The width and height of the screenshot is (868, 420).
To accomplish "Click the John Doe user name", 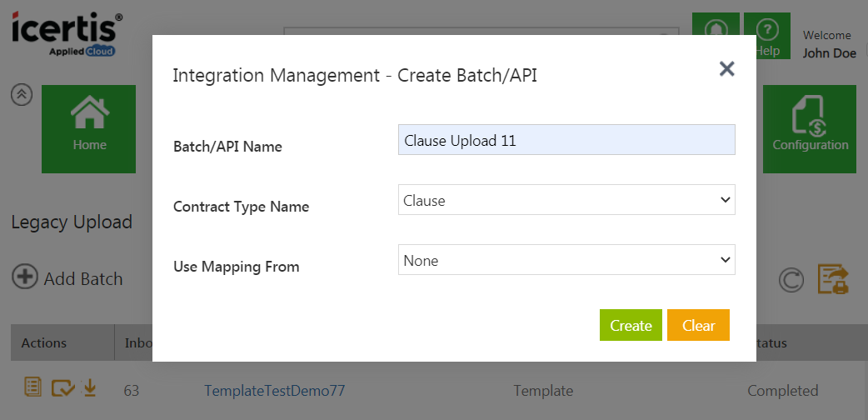I will (828, 53).
